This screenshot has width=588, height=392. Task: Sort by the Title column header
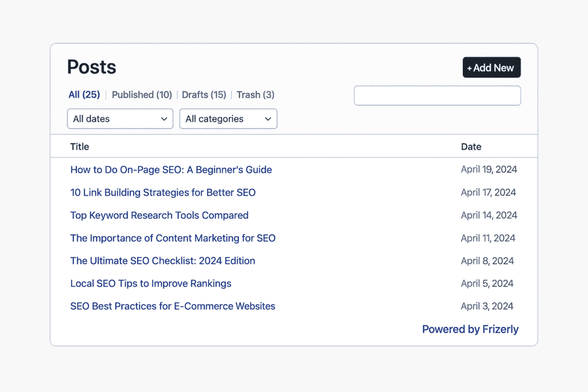[x=79, y=146]
